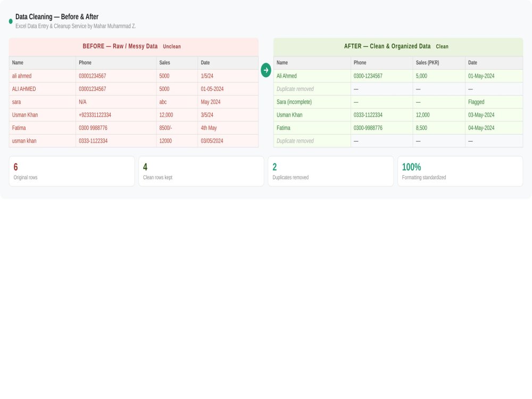The height and width of the screenshot is (399, 532).
Task: Click the '04-May-2024' date cell
Action: pyautogui.click(x=494, y=128)
